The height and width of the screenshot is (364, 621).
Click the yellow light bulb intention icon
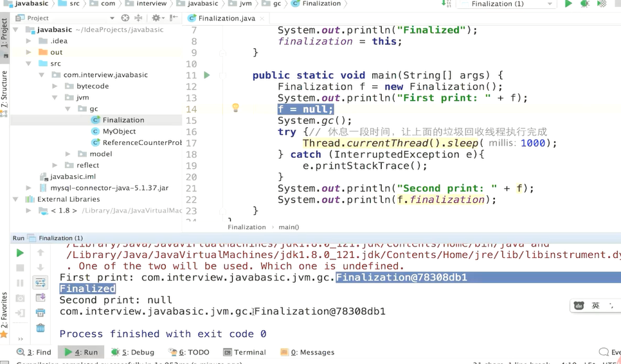(235, 107)
